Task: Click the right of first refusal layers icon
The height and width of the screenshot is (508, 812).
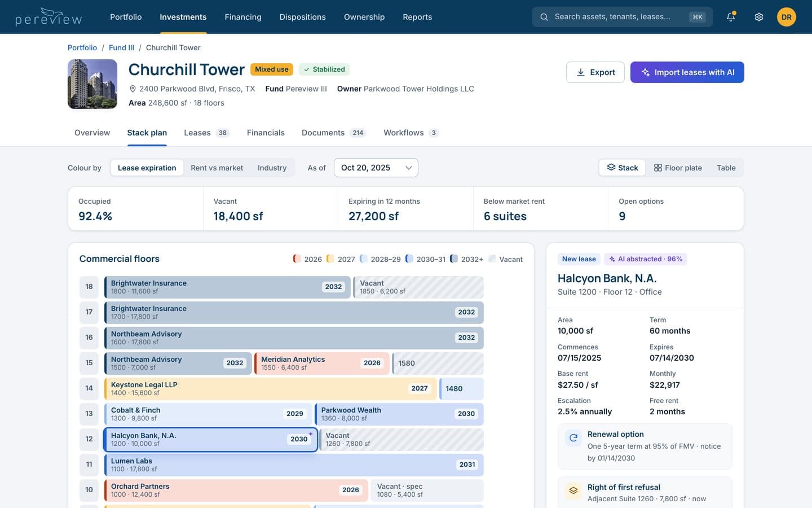Action: 573,491
